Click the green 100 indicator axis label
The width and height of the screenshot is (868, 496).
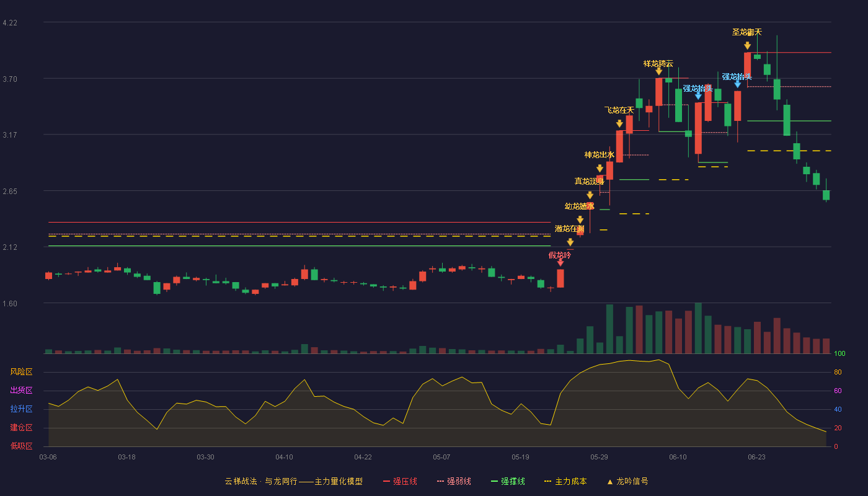point(839,354)
